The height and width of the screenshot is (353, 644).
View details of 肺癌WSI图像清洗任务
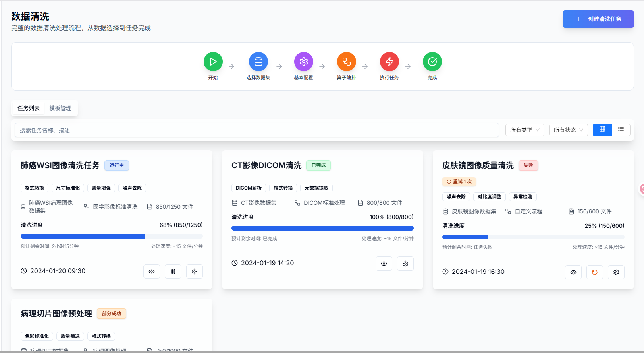(152, 272)
